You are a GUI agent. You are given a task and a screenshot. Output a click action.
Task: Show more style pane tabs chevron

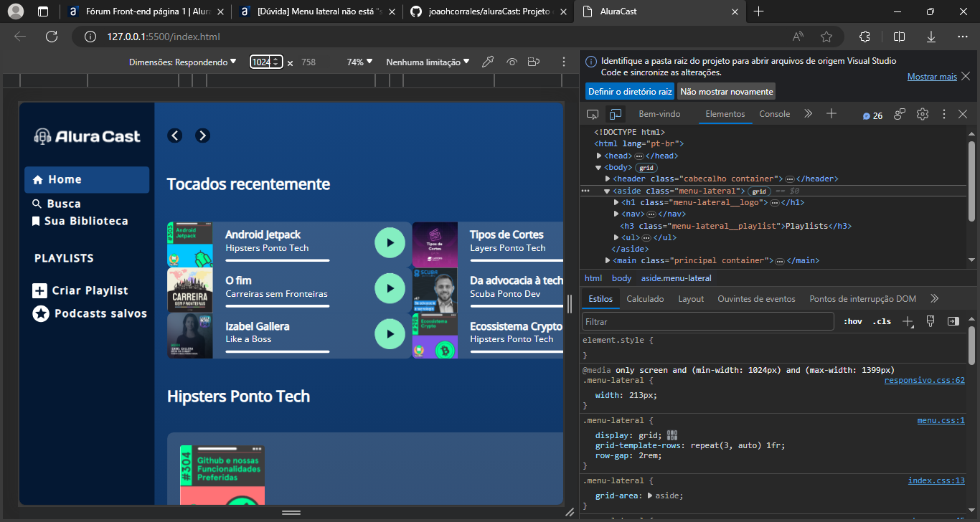(x=934, y=298)
